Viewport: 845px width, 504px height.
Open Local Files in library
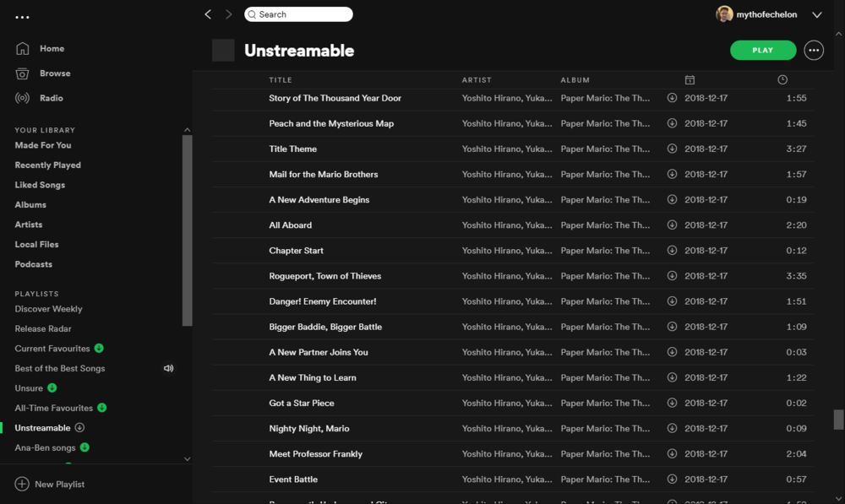pos(36,245)
